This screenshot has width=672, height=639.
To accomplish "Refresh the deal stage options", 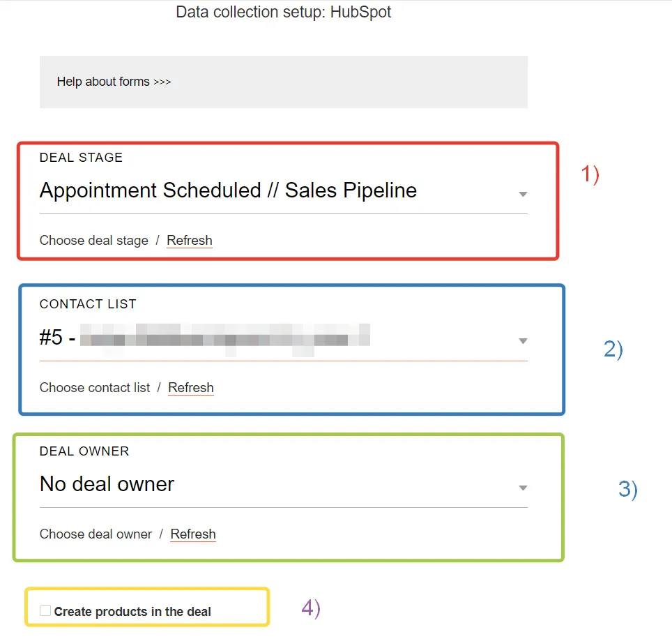I will click(190, 241).
